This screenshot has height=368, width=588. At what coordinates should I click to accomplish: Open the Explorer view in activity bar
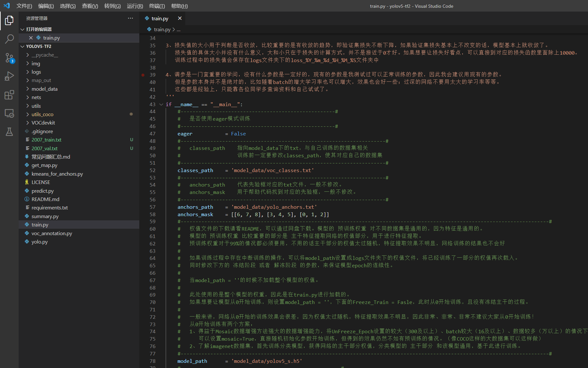(x=9, y=21)
